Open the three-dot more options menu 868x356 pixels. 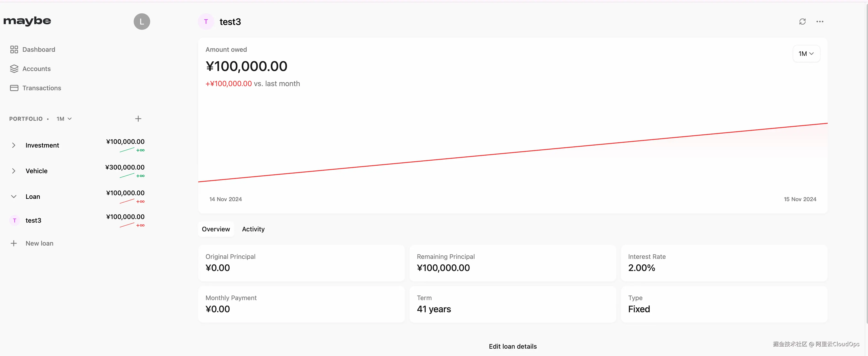tap(820, 22)
